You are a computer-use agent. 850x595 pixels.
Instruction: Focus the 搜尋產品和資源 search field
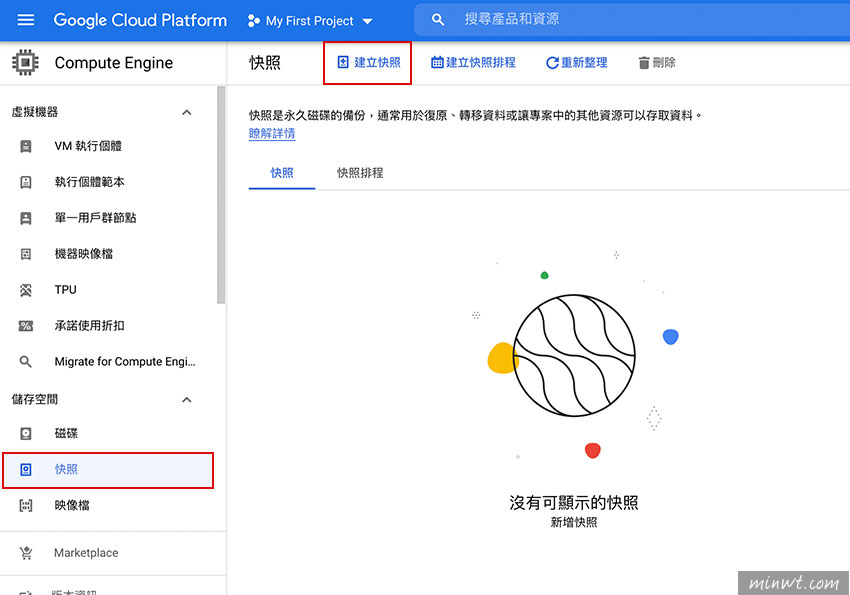pyautogui.click(x=632, y=20)
